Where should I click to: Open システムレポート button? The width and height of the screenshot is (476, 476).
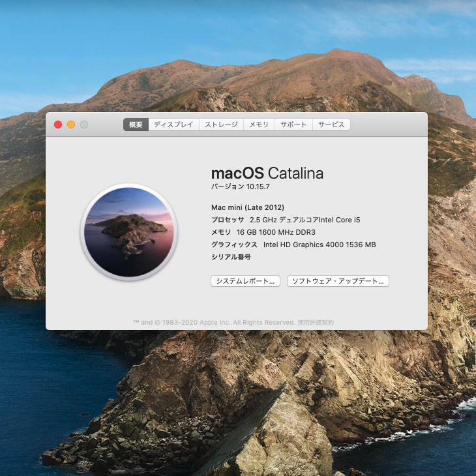tap(245, 281)
